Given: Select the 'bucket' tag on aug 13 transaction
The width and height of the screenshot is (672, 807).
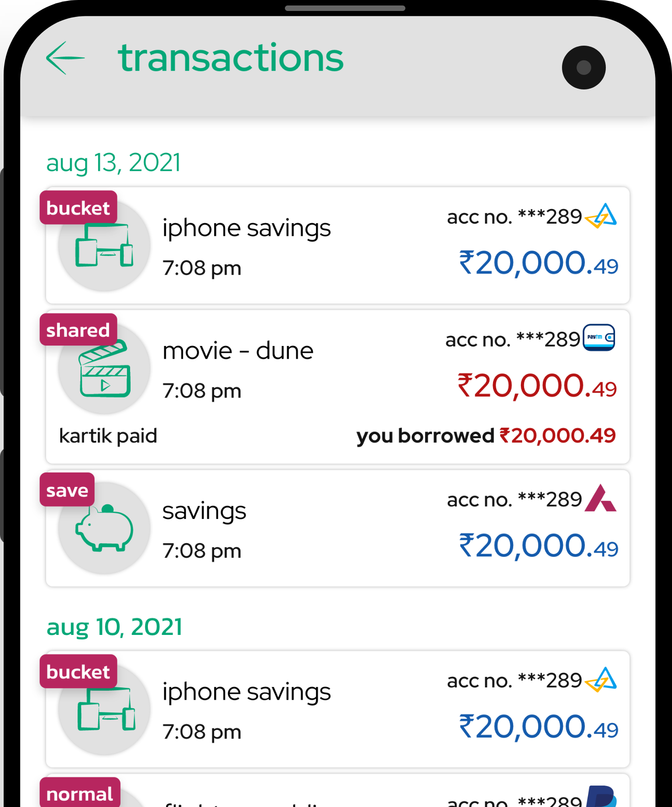Looking at the screenshot, I should pyautogui.click(x=79, y=208).
